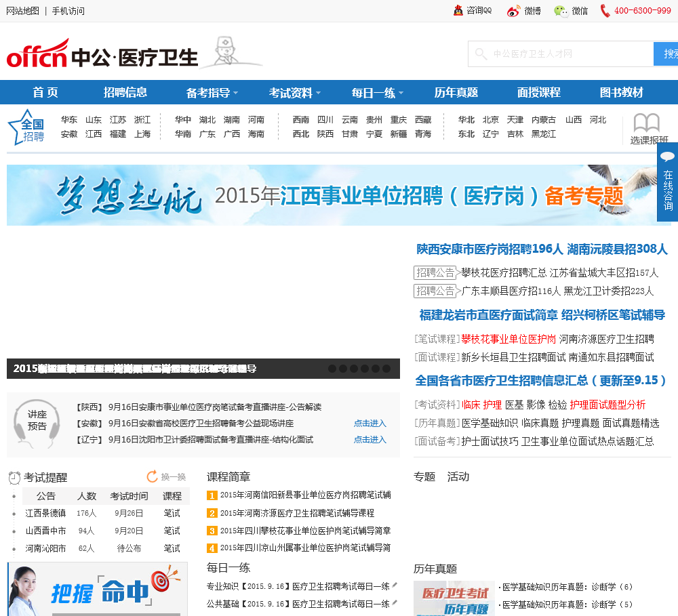The image size is (678, 616).
Task: Select the 北京 region link
Action: click(491, 120)
